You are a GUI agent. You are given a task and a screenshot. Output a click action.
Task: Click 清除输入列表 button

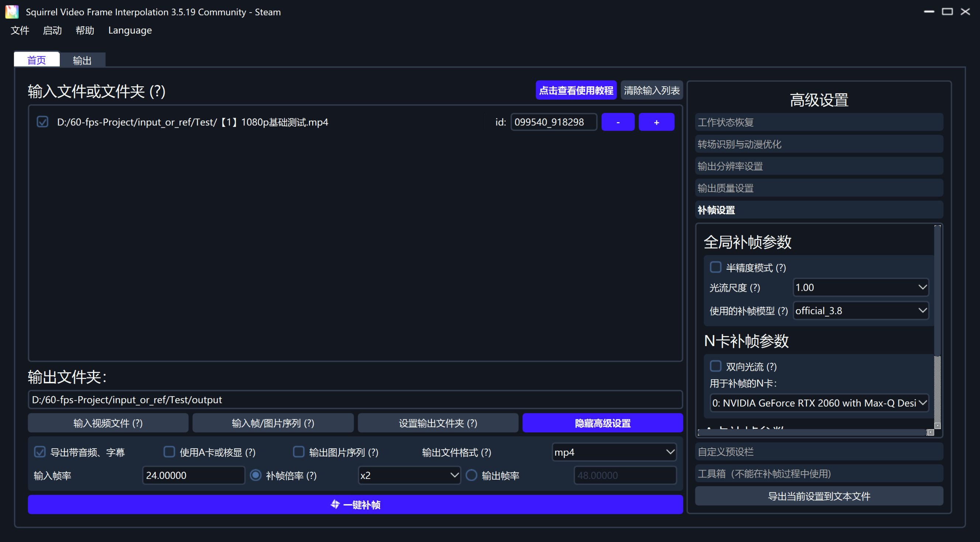point(651,90)
